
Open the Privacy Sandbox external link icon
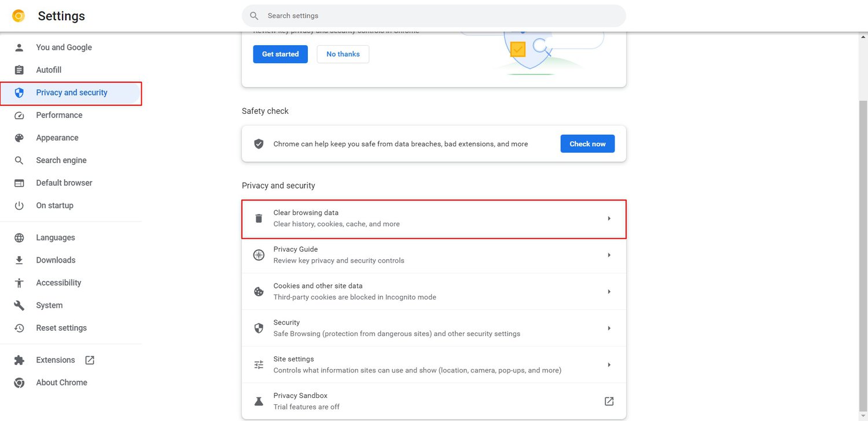coord(608,401)
